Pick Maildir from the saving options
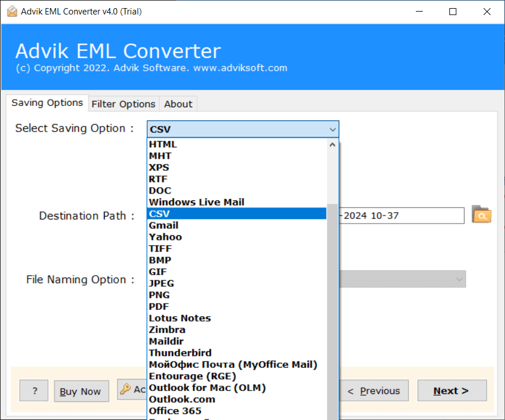The height and width of the screenshot is (420, 505). [237, 341]
